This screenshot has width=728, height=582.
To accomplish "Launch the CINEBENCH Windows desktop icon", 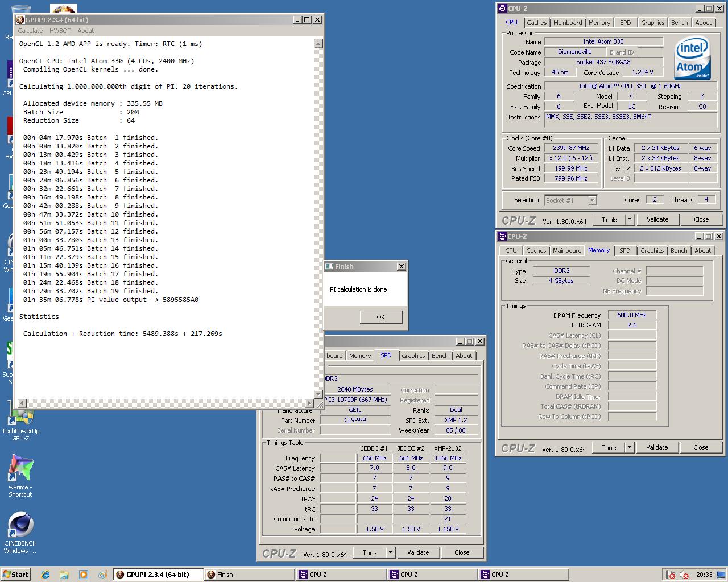I will tap(20, 533).
